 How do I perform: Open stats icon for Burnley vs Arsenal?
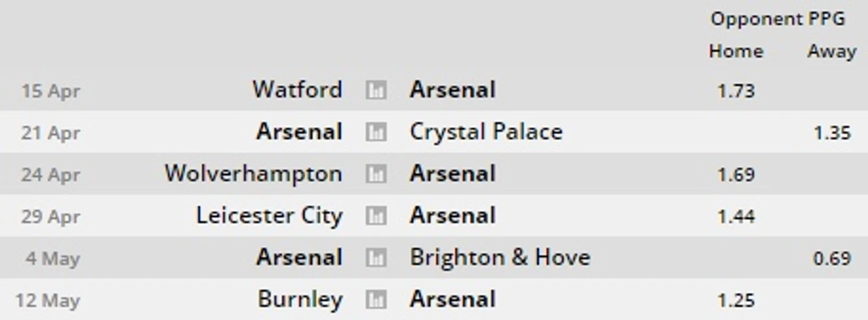point(376,300)
